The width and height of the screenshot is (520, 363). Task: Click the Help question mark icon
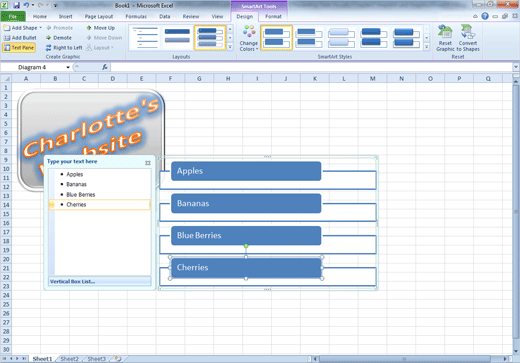point(485,16)
